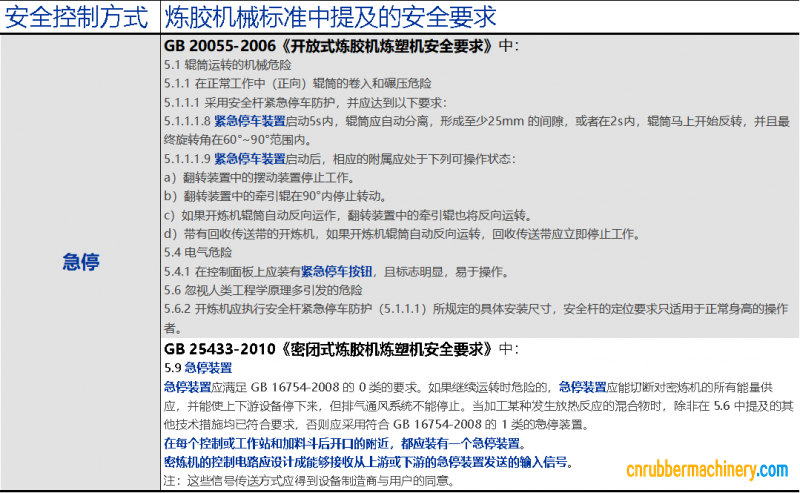800x493 pixels.
Task: Click the line '5.4 电气危险'
Action: tap(198, 252)
